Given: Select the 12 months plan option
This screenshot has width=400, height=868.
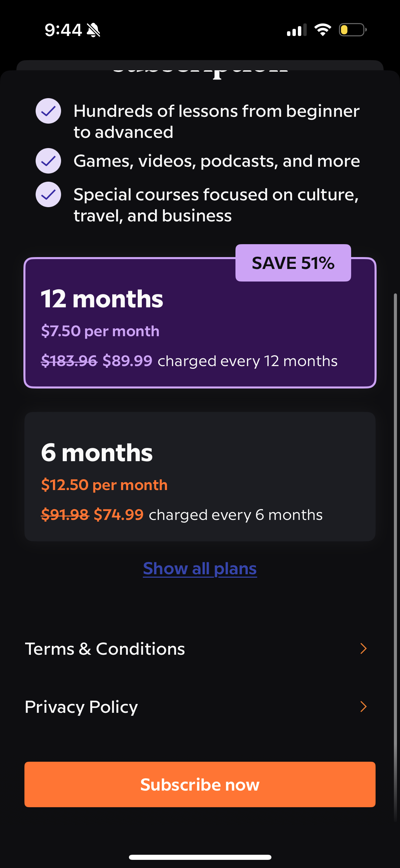Looking at the screenshot, I should [x=200, y=323].
